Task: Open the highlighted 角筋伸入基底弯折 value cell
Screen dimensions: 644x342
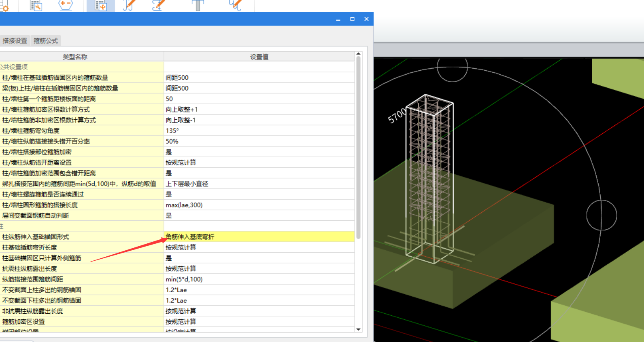Action: click(259, 237)
